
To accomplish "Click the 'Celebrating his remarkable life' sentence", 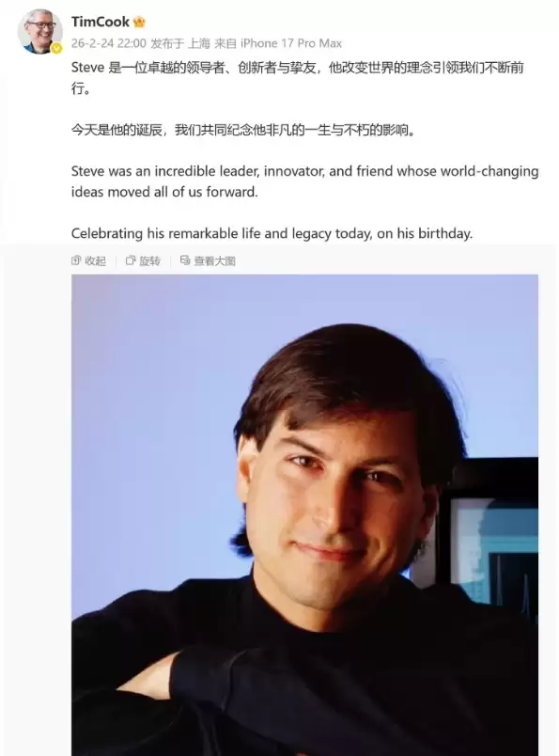I will (x=272, y=233).
